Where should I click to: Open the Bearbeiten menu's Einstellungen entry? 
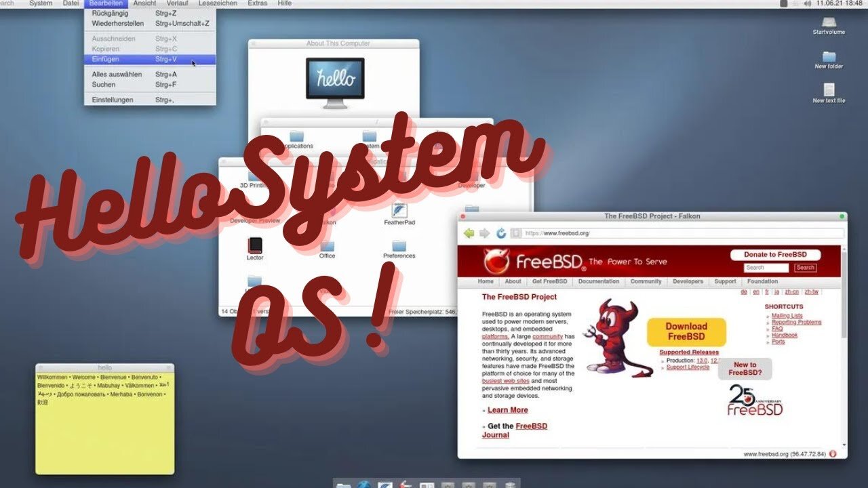[x=111, y=99]
